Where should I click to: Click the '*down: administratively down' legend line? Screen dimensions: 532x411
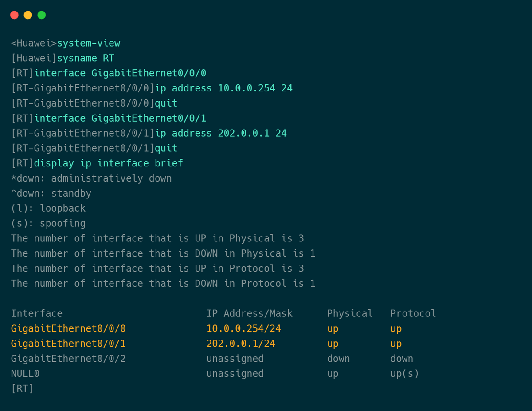[x=91, y=178]
